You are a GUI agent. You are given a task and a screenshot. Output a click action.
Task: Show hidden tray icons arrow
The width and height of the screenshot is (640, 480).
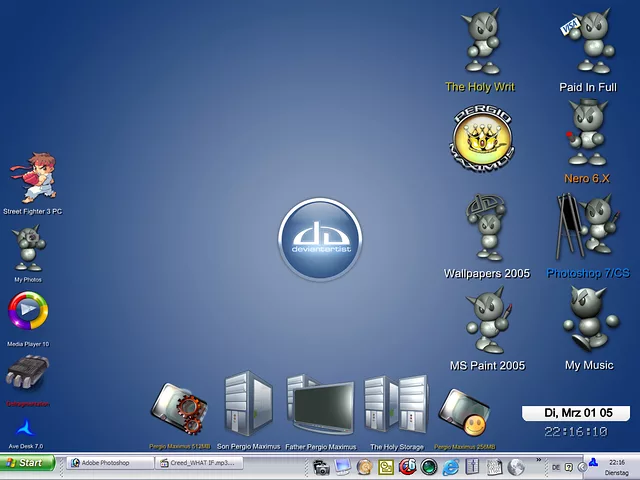click(582, 467)
